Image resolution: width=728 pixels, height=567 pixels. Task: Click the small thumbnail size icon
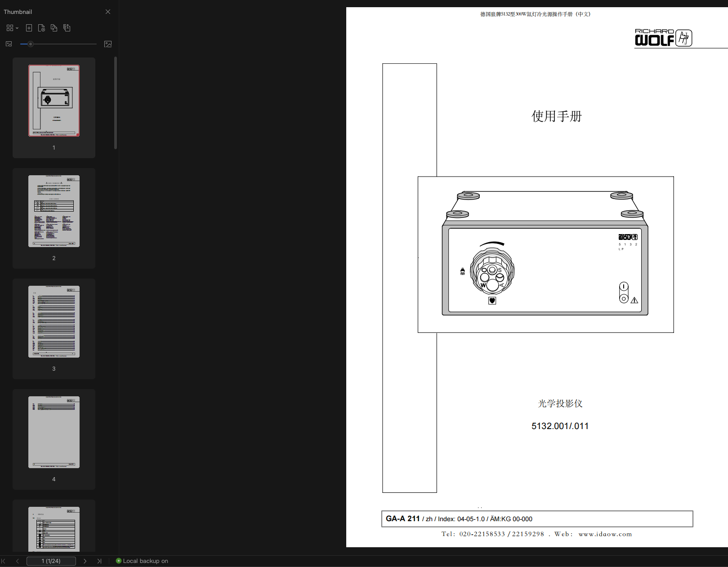point(9,44)
